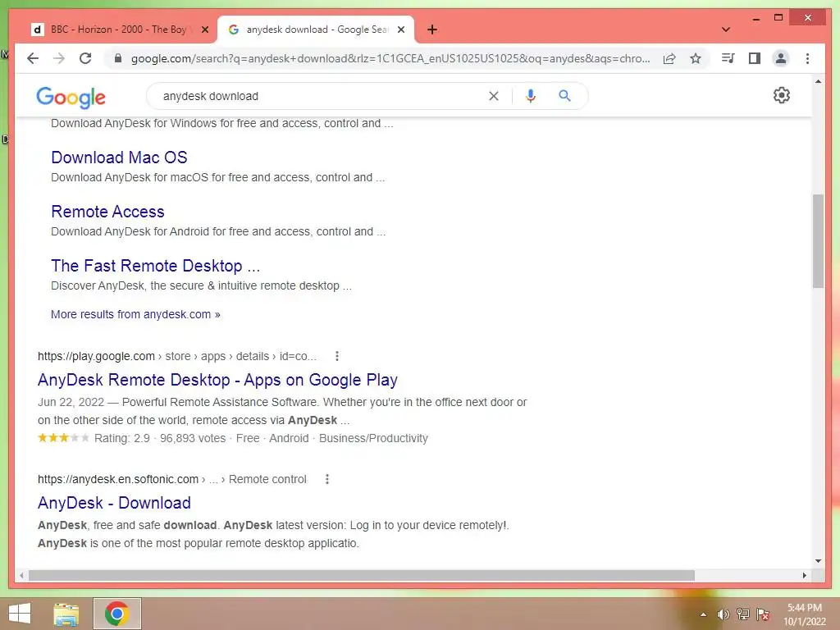840x630 pixels.
Task: Open AnyDesk Remote Desktop Google Play result
Action: click(217, 380)
